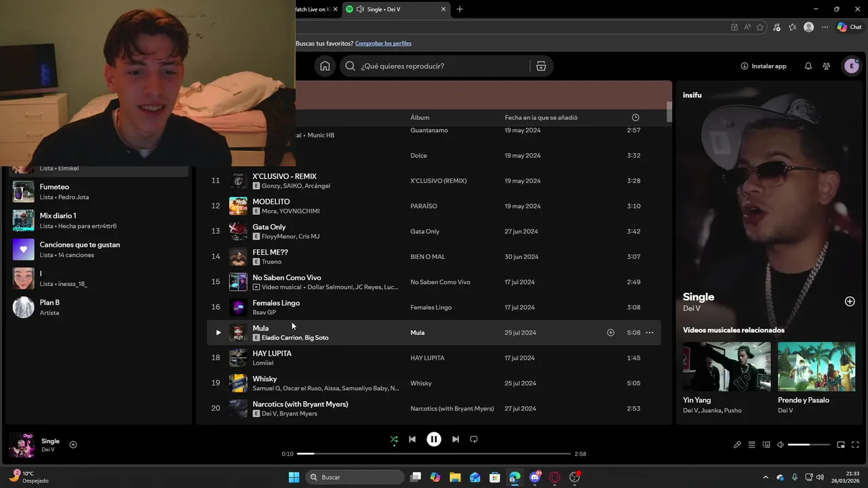Select 'Narcotics (with Bryant Myers)' track

tap(300, 404)
